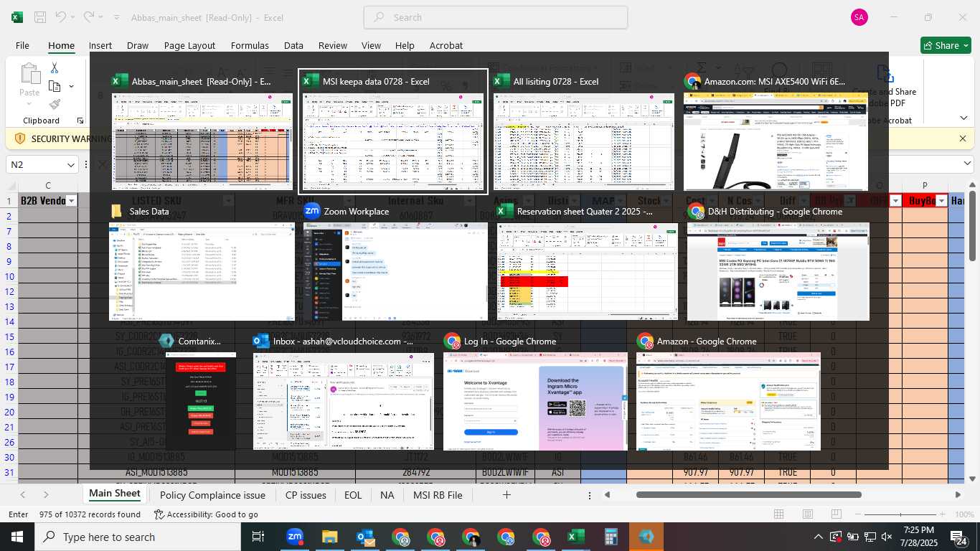Open the CP issues sheet tab
The height and width of the screenshot is (551, 980).
pos(306,495)
